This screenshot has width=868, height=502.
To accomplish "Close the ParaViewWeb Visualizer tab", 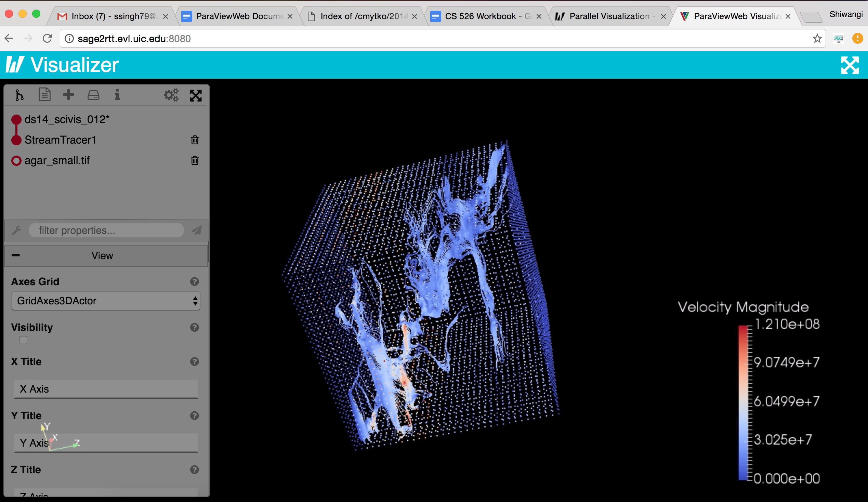I will 788,16.
